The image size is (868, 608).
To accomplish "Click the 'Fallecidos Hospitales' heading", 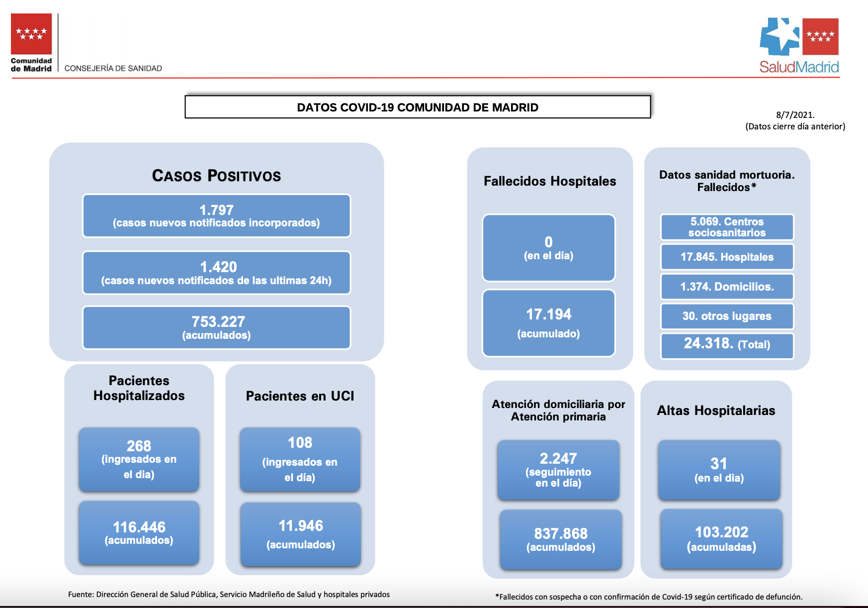I will (550, 181).
